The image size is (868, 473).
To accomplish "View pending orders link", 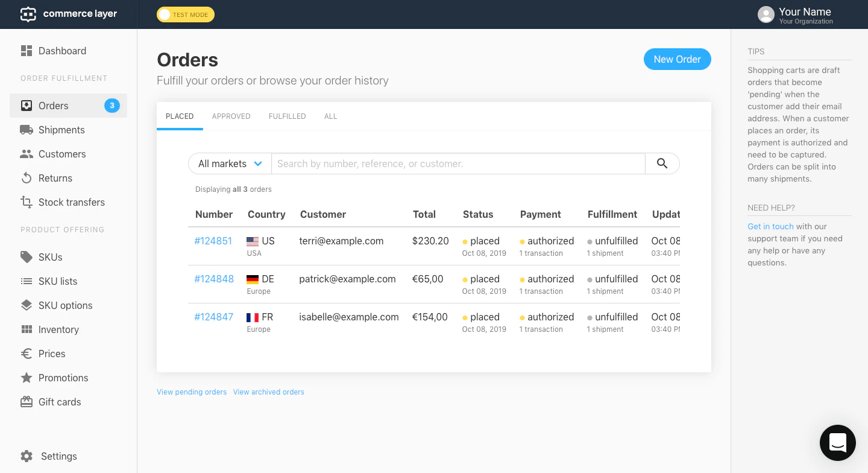I will pyautogui.click(x=192, y=392).
